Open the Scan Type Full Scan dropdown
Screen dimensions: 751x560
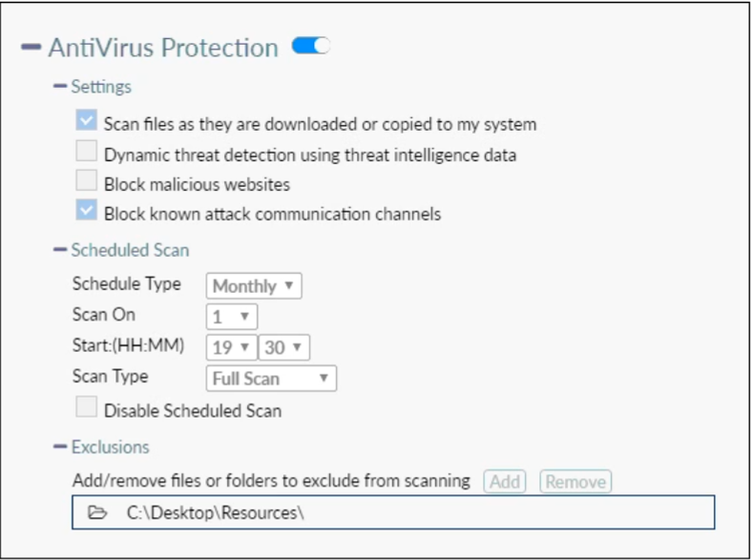point(271,378)
